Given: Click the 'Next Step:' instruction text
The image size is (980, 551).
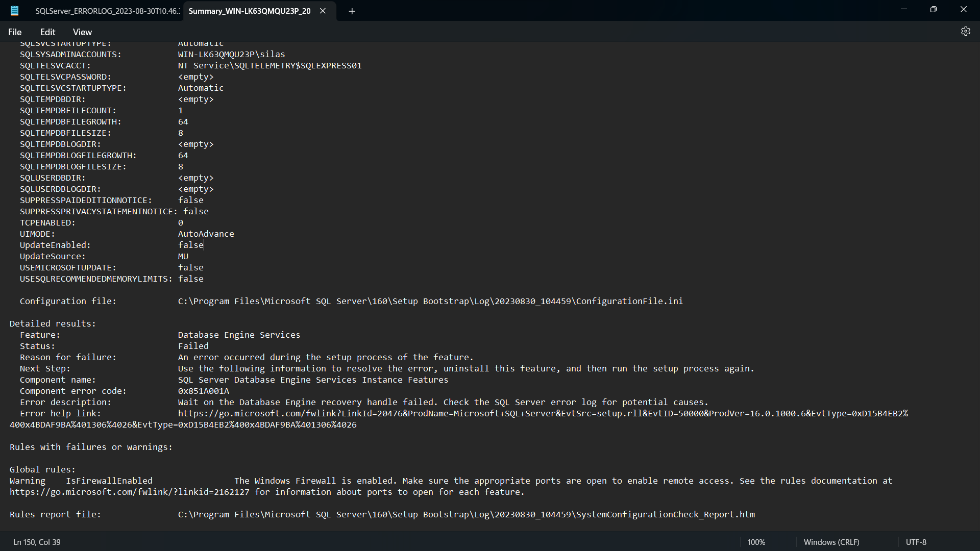Looking at the screenshot, I should (466, 369).
